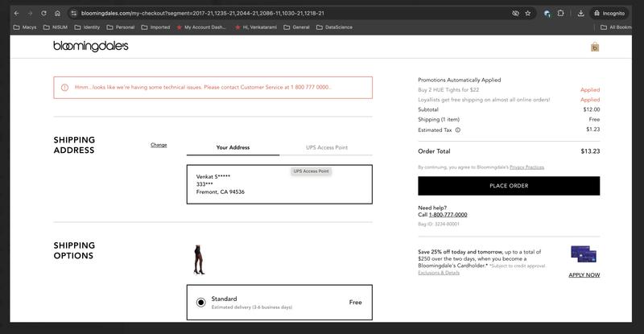Click APPLY NOW for cardholder offer
Screen dimensions: 644x334
584,274
